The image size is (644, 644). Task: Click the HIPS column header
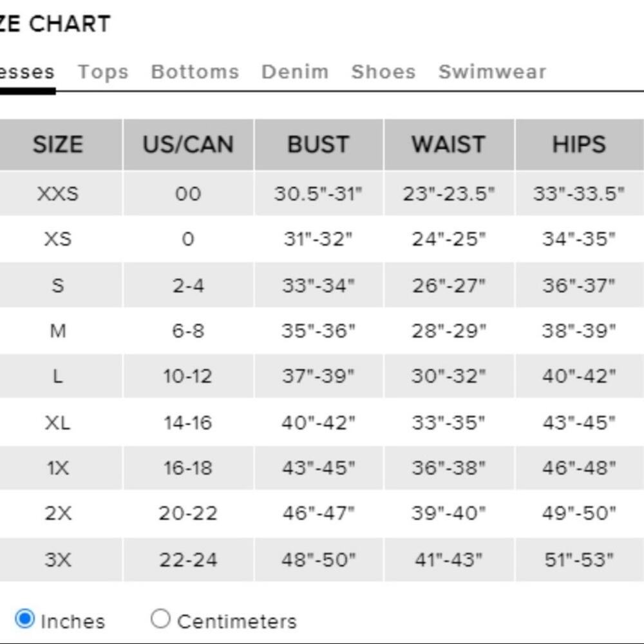tap(579, 144)
